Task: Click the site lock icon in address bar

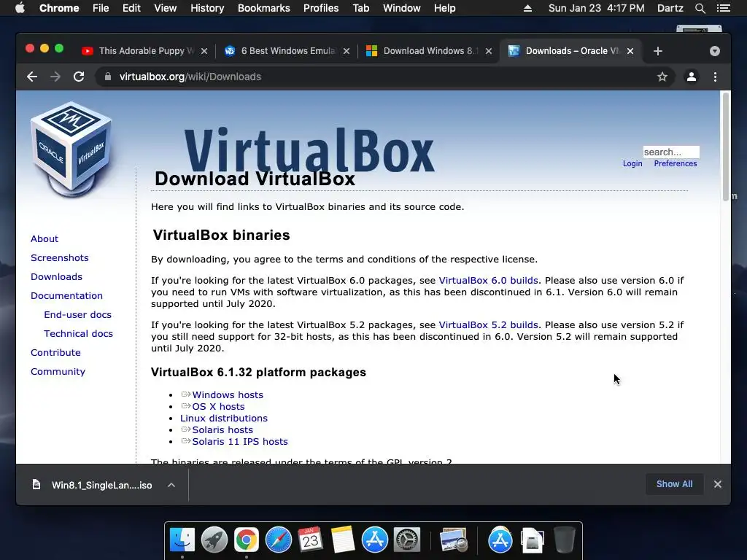Action: click(x=108, y=77)
